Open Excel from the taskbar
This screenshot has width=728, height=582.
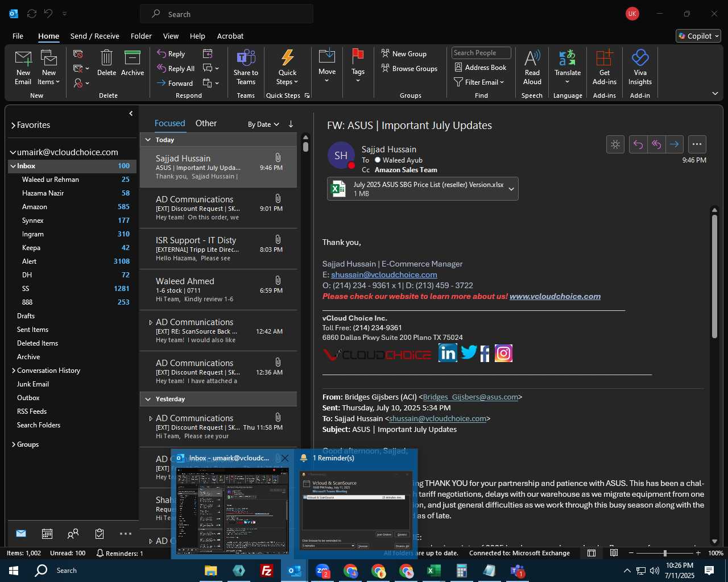point(434,571)
